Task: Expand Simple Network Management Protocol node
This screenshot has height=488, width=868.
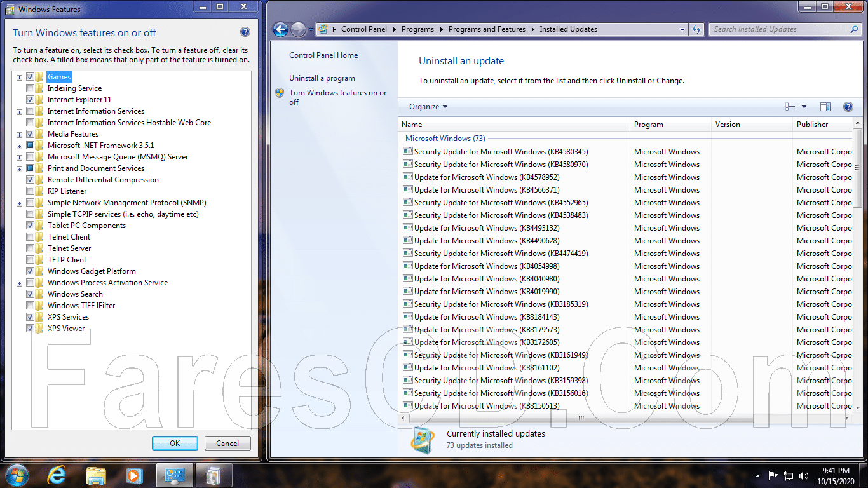Action: [x=20, y=203]
